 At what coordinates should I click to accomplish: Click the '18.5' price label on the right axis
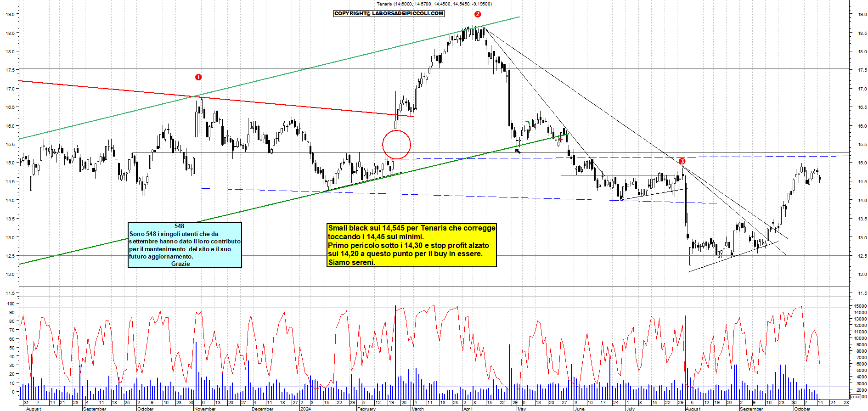[x=862, y=33]
